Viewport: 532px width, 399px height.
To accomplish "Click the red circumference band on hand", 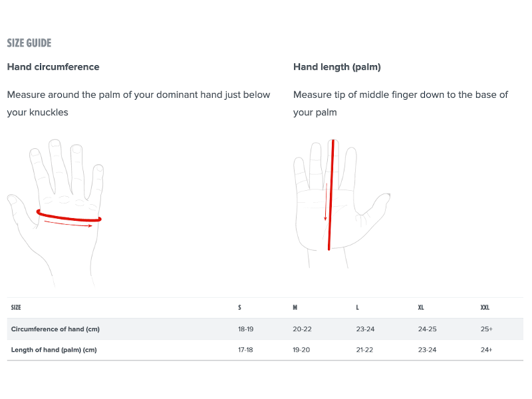I will click(69, 216).
